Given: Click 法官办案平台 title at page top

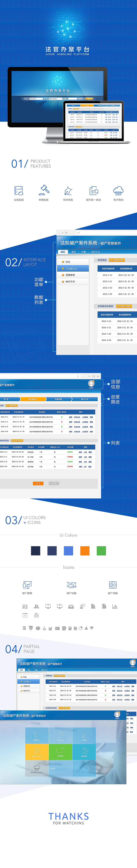Looking at the screenshot, I should [68, 49].
